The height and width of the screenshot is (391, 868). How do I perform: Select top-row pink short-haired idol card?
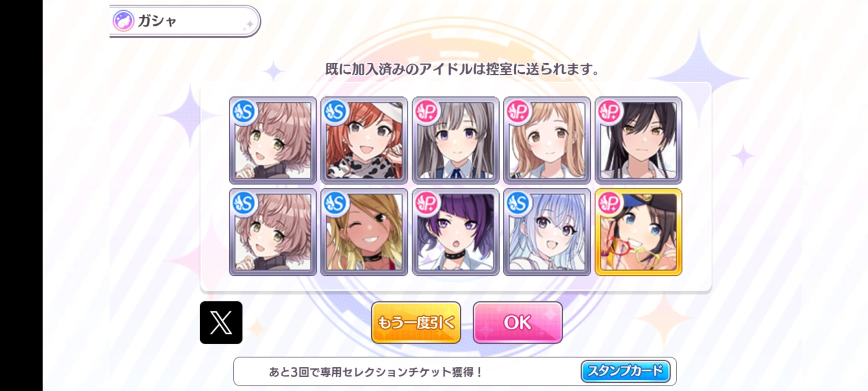[273, 140]
